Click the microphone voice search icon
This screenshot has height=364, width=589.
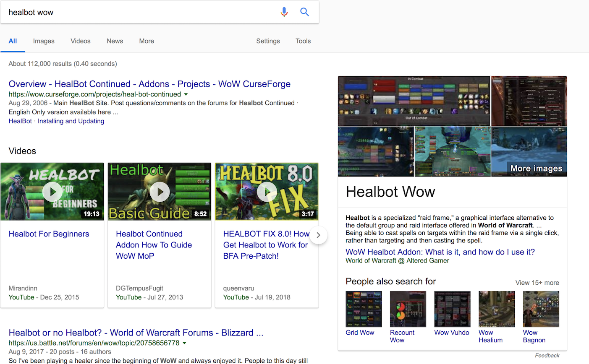point(284,12)
